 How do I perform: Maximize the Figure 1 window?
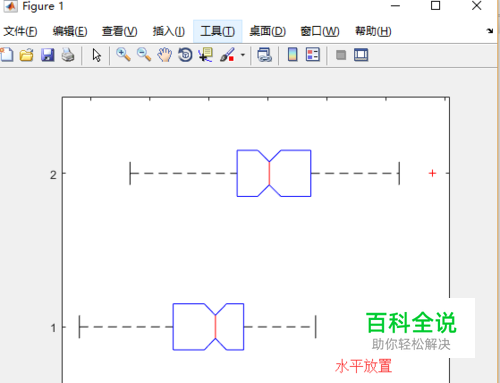coord(435,6)
